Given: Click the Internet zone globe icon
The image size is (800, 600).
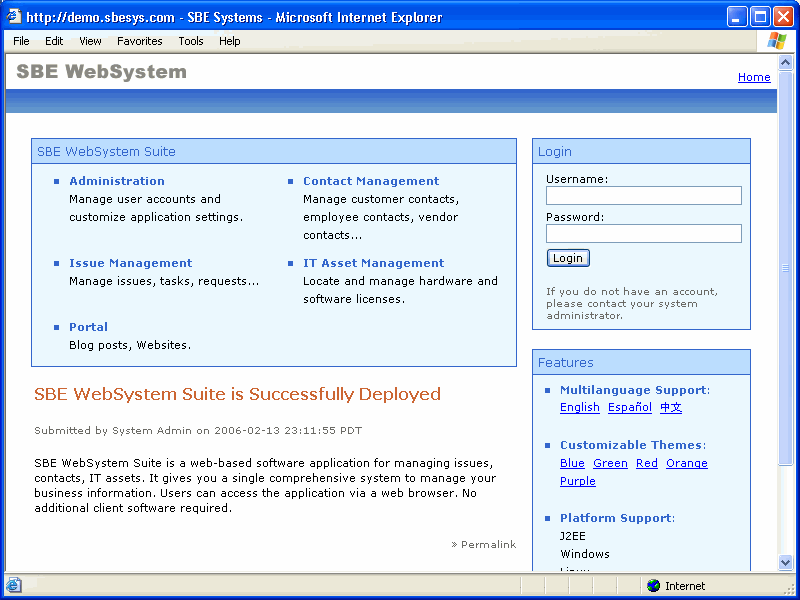Looking at the screenshot, I should [653, 586].
